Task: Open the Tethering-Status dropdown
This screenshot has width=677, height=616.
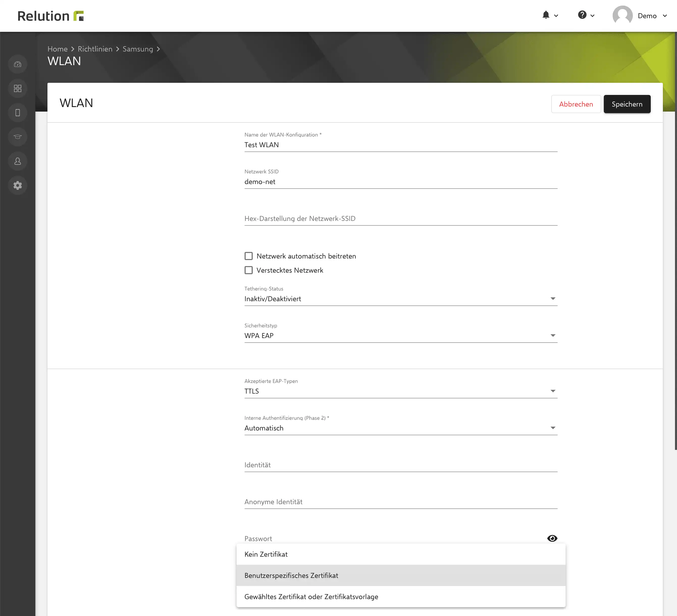Action: pos(401,299)
